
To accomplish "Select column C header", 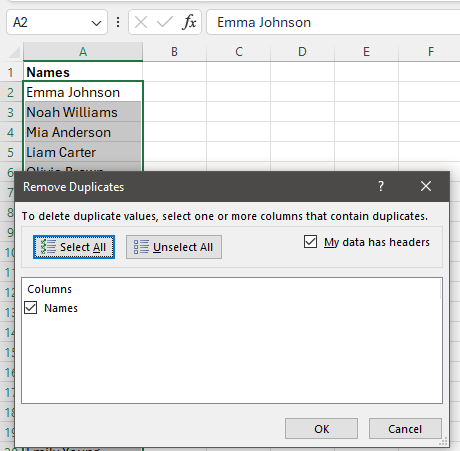I will pos(239,52).
